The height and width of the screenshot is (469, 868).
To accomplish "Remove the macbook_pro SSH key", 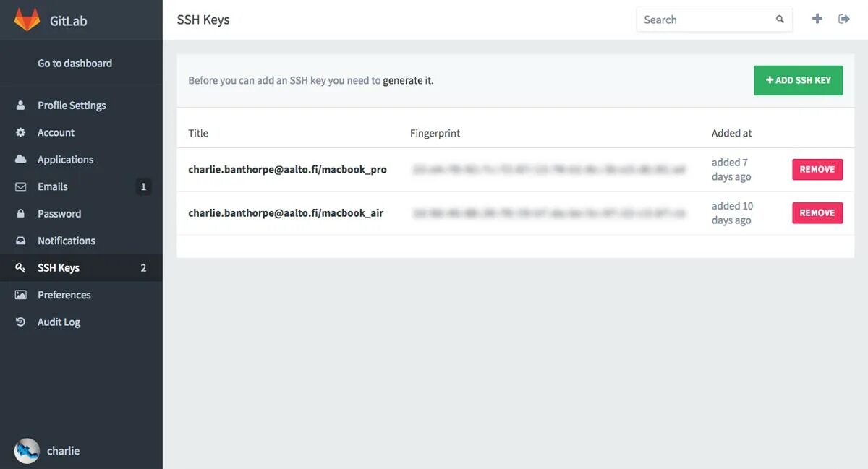I will 817,169.
